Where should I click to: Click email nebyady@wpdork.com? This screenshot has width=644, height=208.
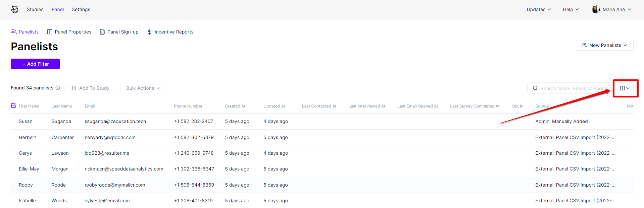(110, 137)
